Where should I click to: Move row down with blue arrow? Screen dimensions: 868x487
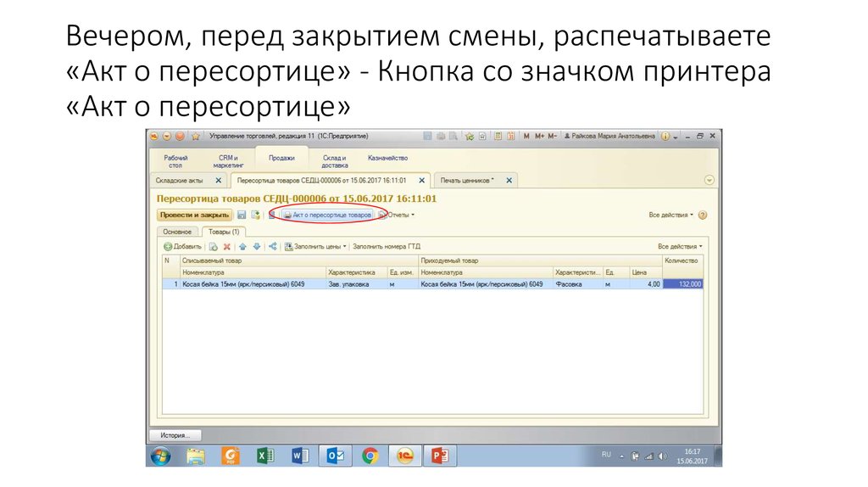(255, 246)
